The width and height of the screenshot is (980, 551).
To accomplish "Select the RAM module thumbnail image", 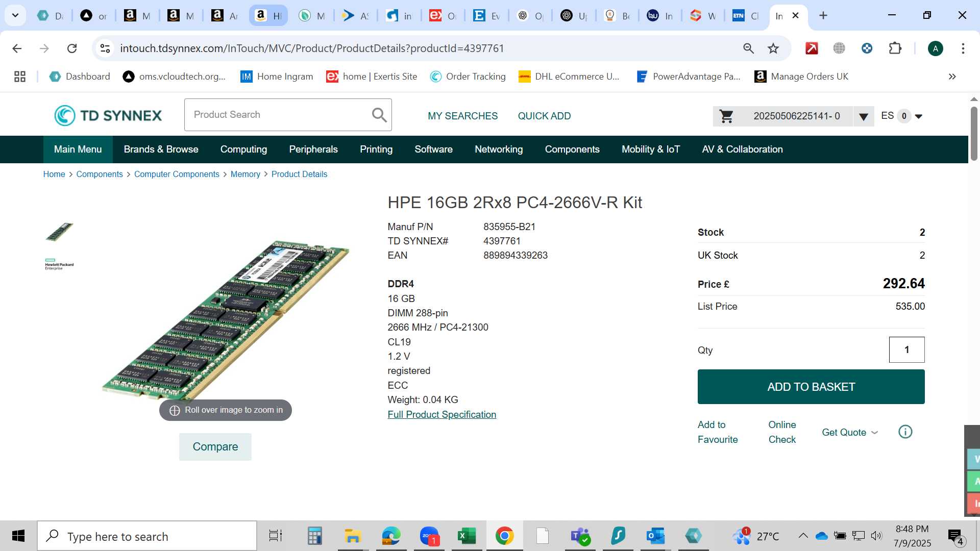I will (x=59, y=232).
